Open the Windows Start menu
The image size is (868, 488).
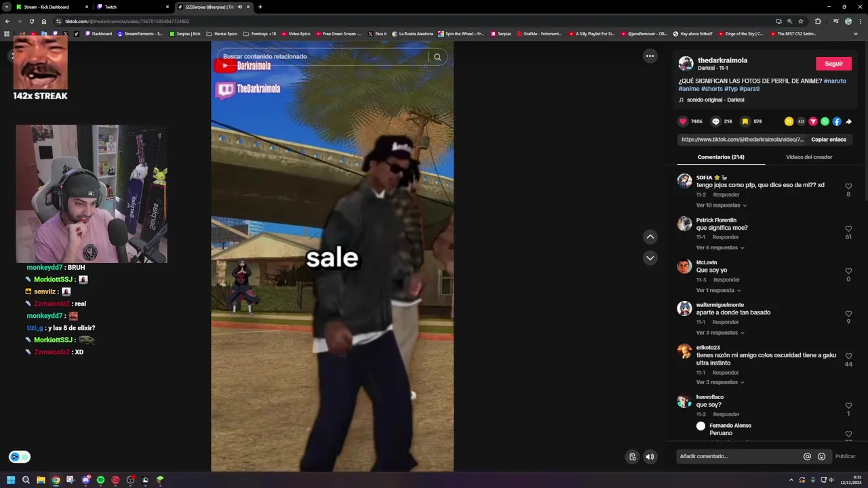click(11, 480)
